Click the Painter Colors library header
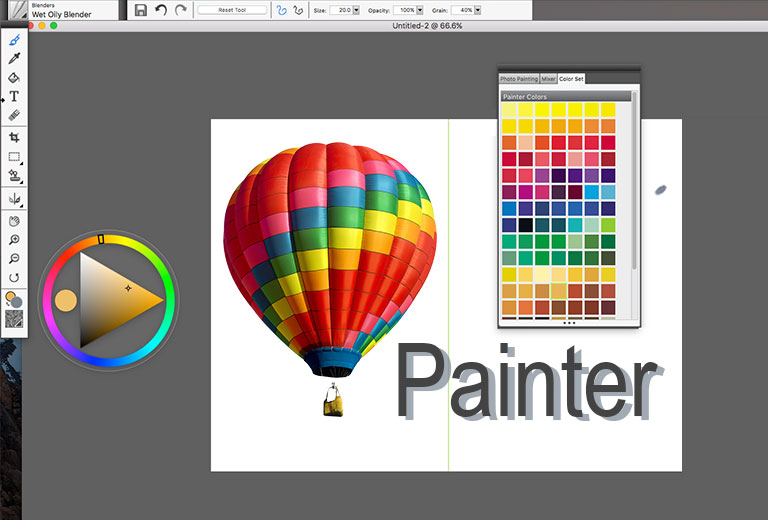The image size is (768, 520). [566, 96]
